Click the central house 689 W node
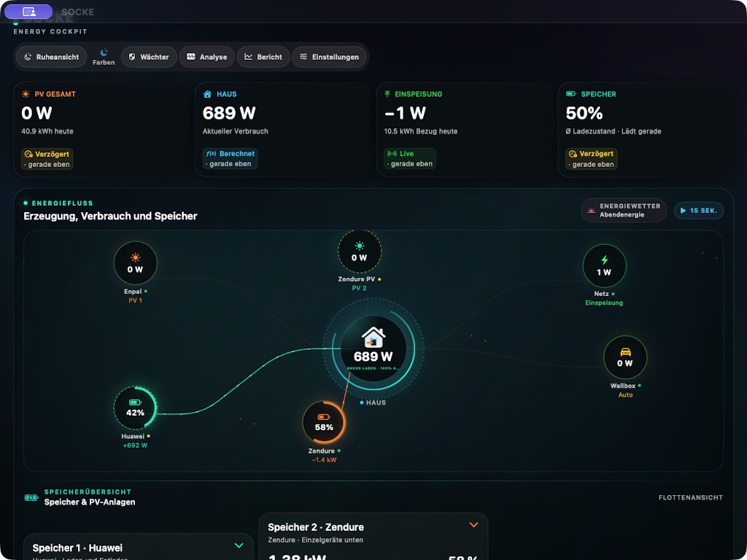 373,349
